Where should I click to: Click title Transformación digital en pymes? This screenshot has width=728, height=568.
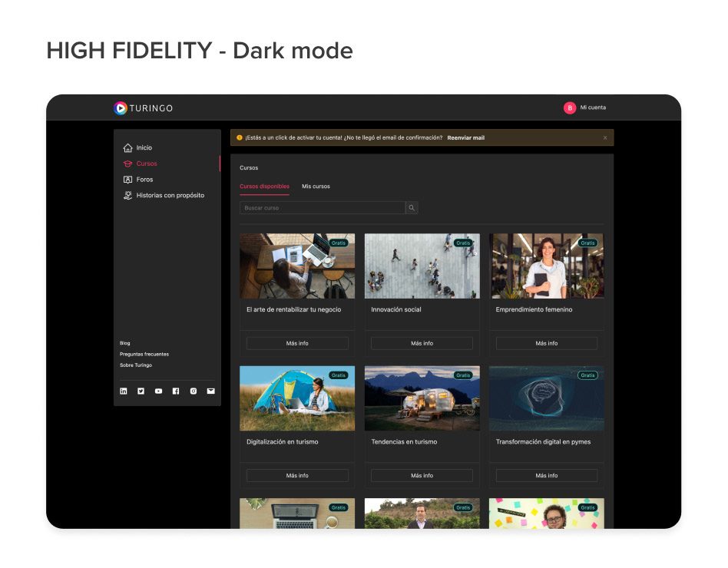(543, 442)
